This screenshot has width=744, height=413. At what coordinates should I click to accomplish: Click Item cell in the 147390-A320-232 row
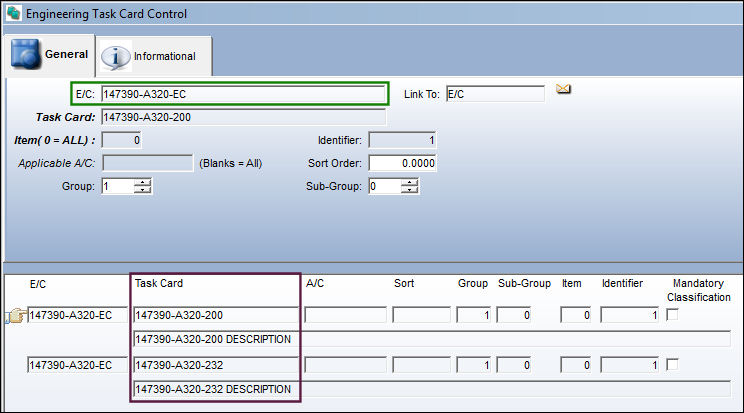coord(576,365)
